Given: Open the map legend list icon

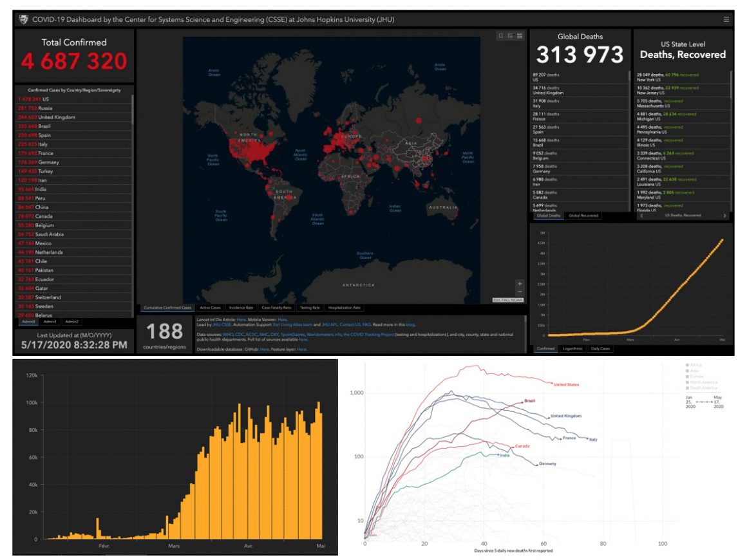Looking at the screenshot, I should pos(510,36).
